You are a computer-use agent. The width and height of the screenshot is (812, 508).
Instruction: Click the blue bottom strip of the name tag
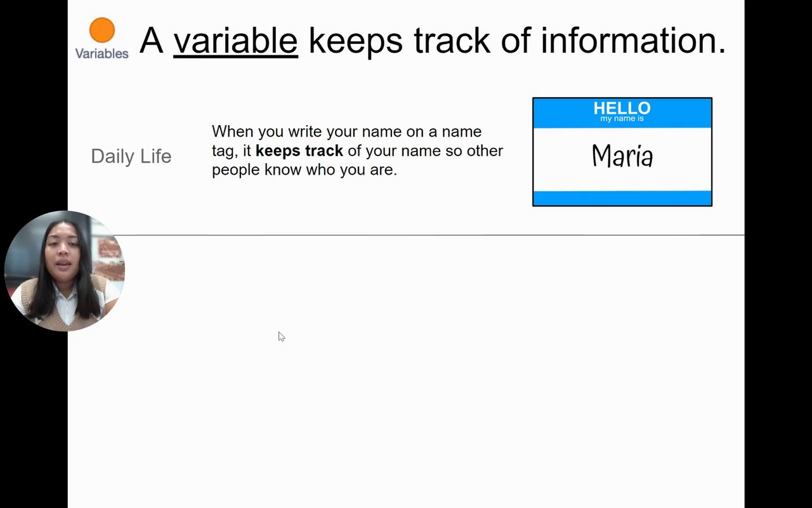coord(622,197)
